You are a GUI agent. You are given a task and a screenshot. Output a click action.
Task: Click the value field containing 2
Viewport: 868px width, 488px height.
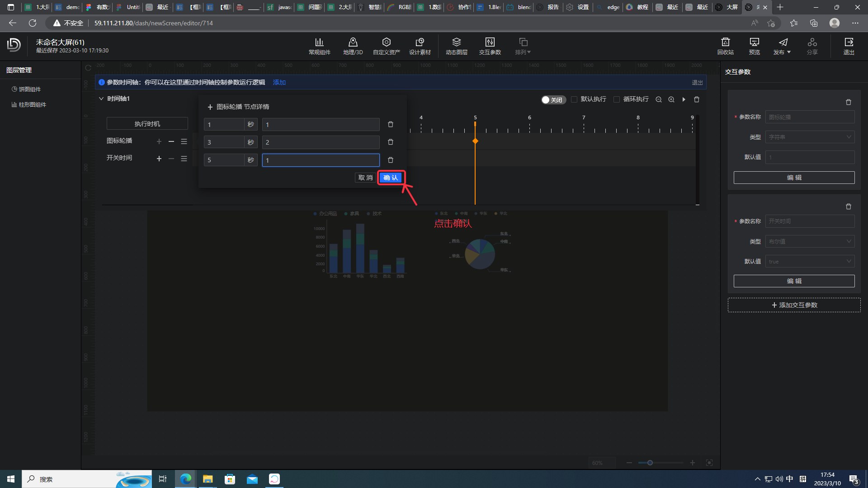[x=321, y=142]
